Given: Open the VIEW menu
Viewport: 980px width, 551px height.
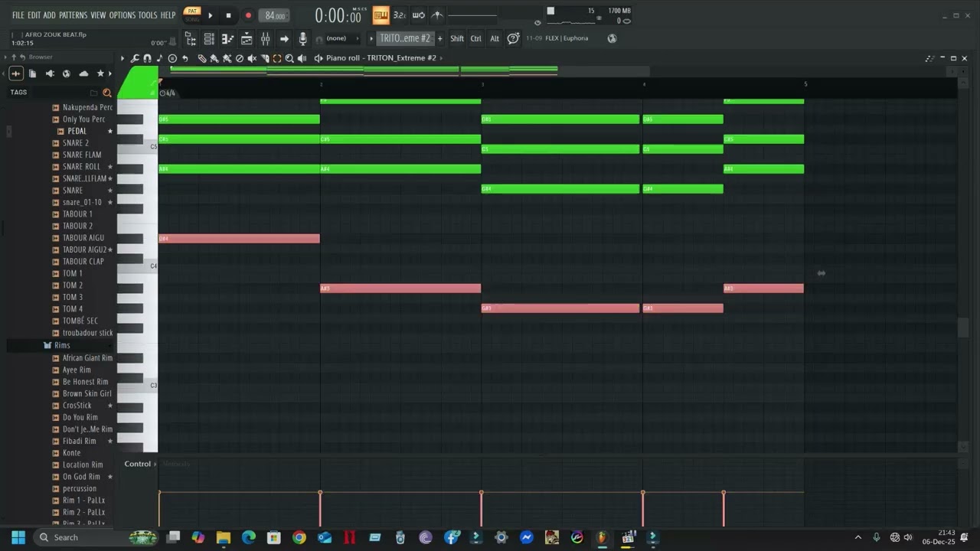Looking at the screenshot, I should tap(98, 15).
